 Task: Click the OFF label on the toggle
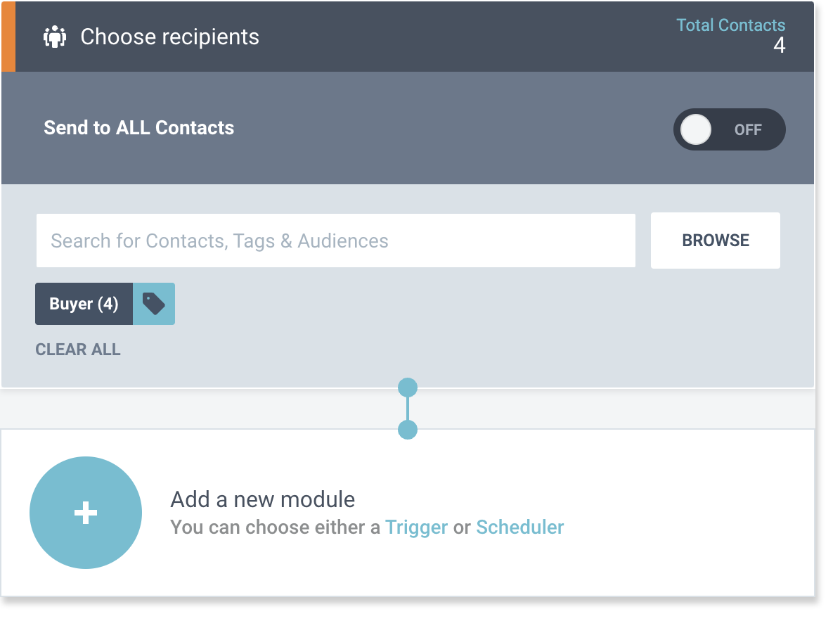click(x=748, y=129)
